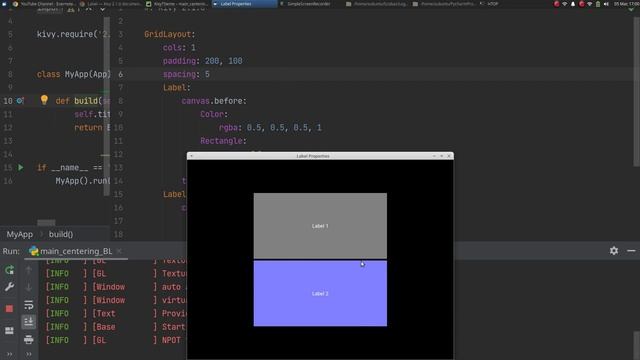Open the clock in the top panel
Screen dimensions: 640x360
pyautogui.click(x=627, y=4)
